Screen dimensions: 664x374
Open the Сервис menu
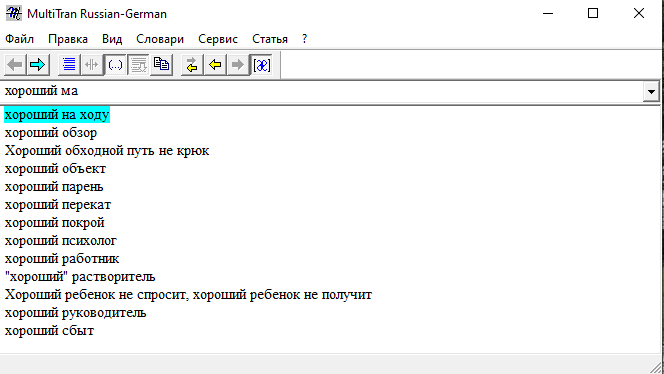pyautogui.click(x=218, y=39)
